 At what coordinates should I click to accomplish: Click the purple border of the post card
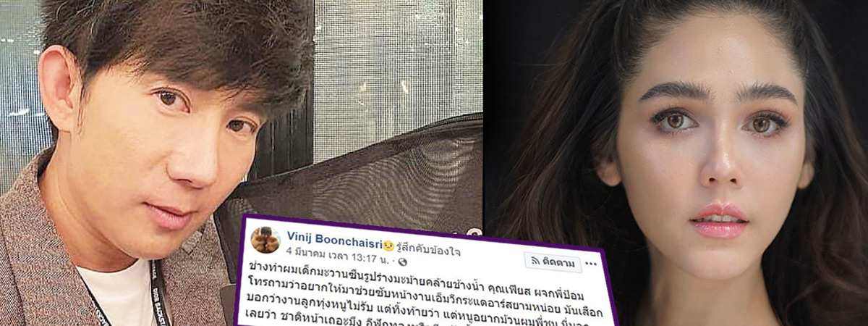[427, 222]
